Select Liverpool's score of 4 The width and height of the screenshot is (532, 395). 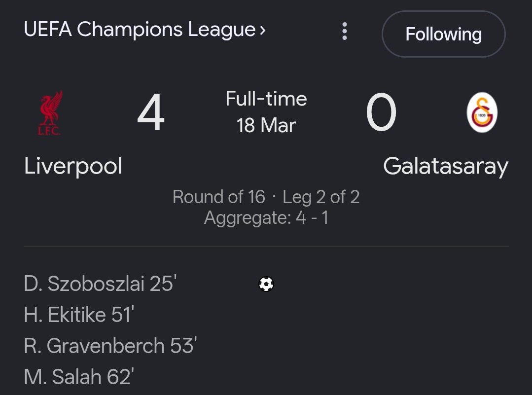(151, 113)
